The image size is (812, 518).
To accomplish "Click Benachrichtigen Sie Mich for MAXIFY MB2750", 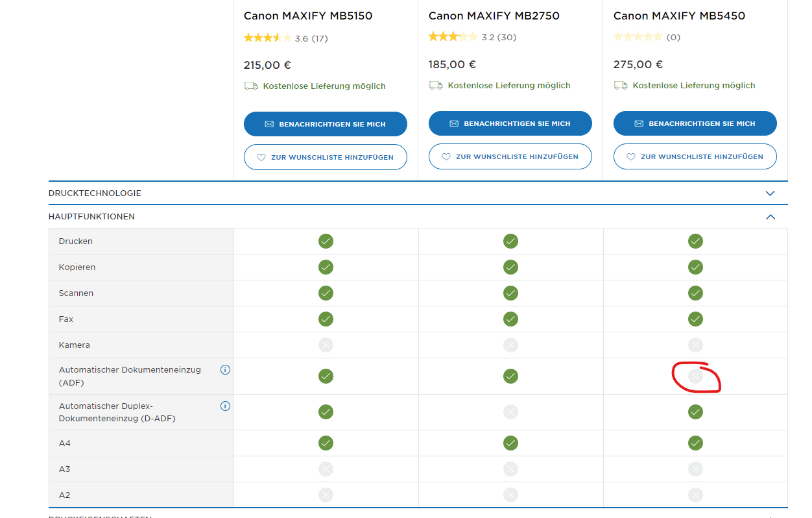I will point(510,123).
